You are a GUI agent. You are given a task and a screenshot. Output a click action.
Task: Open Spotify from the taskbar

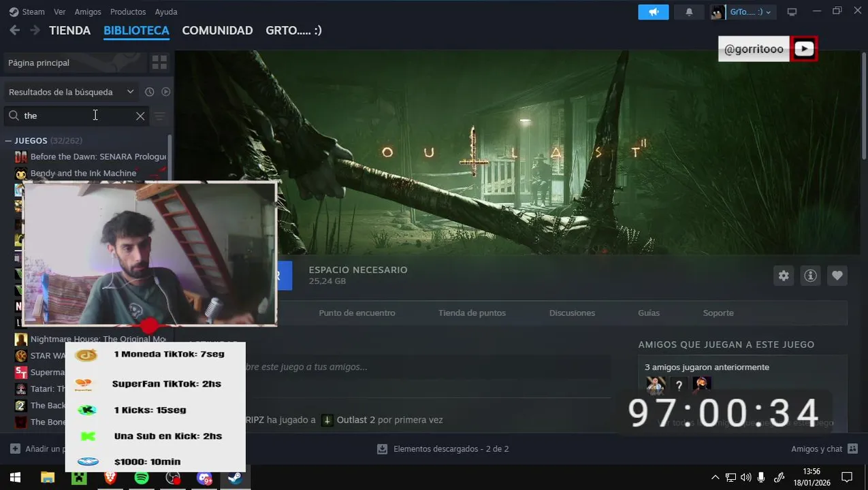(x=142, y=478)
